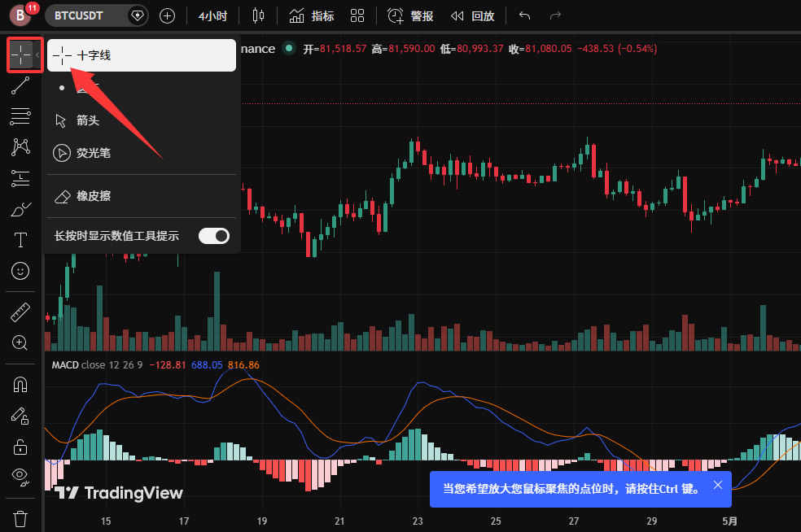Viewport: 801px width, 532px height.
Task: Select the brush drawing tool
Action: pos(20,209)
